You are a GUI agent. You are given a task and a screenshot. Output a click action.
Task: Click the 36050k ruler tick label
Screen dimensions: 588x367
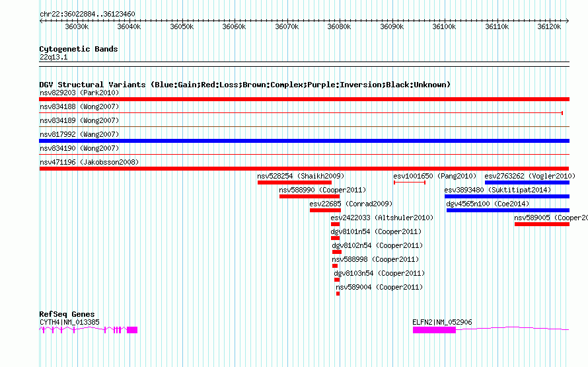pyautogui.click(x=182, y=26)
